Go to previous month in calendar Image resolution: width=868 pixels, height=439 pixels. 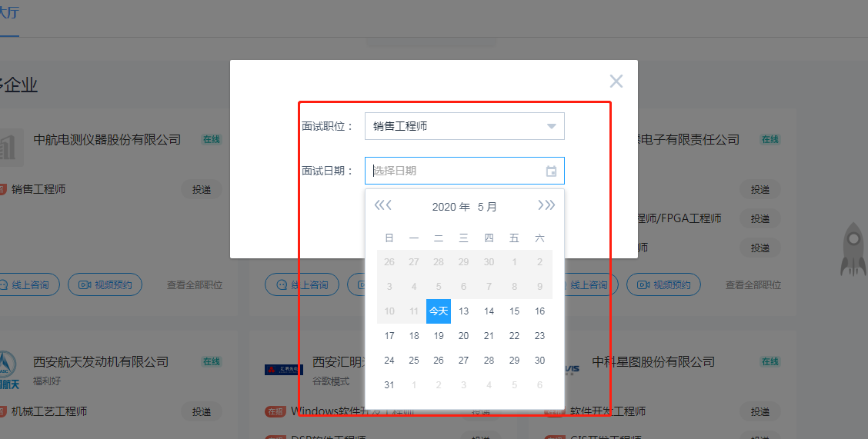click(389, 205)
